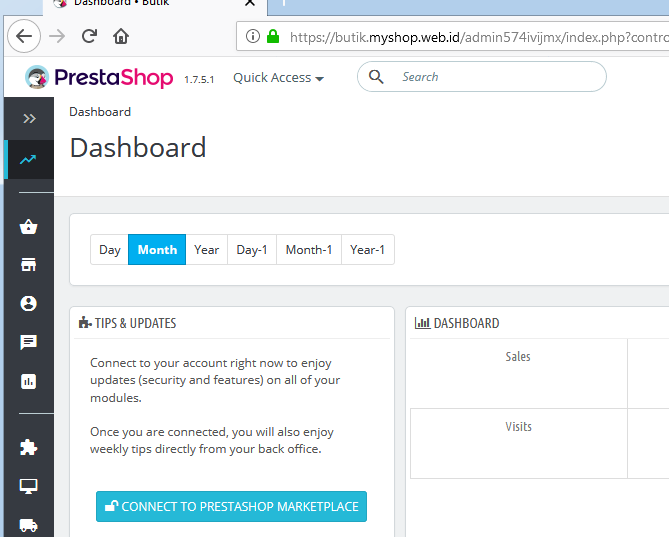Click the 1.7.5.1 version number
669x537 pixels.
(x=199, y=79)
